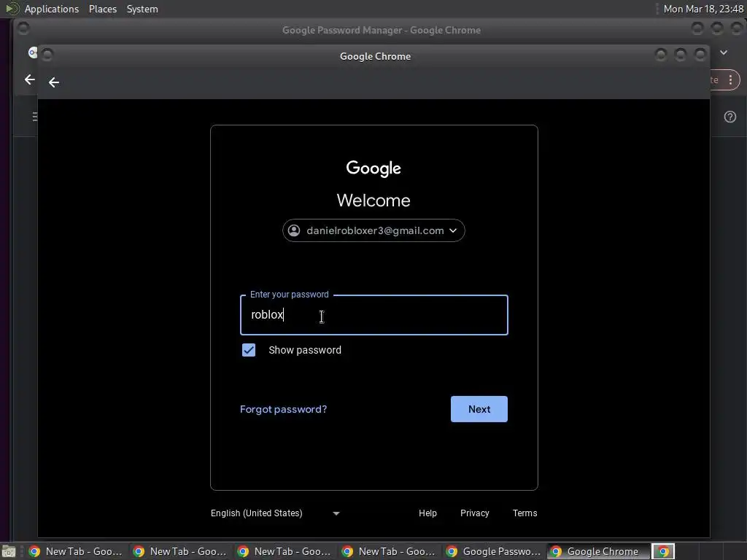Click the Applications menu logo icon
747x560 pixels.
pos(12,9)
